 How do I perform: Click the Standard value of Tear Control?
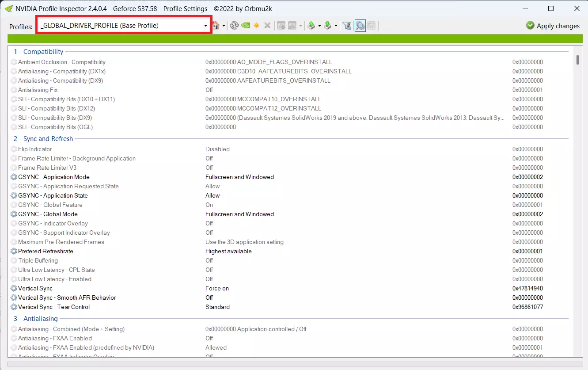pos(217,307)
